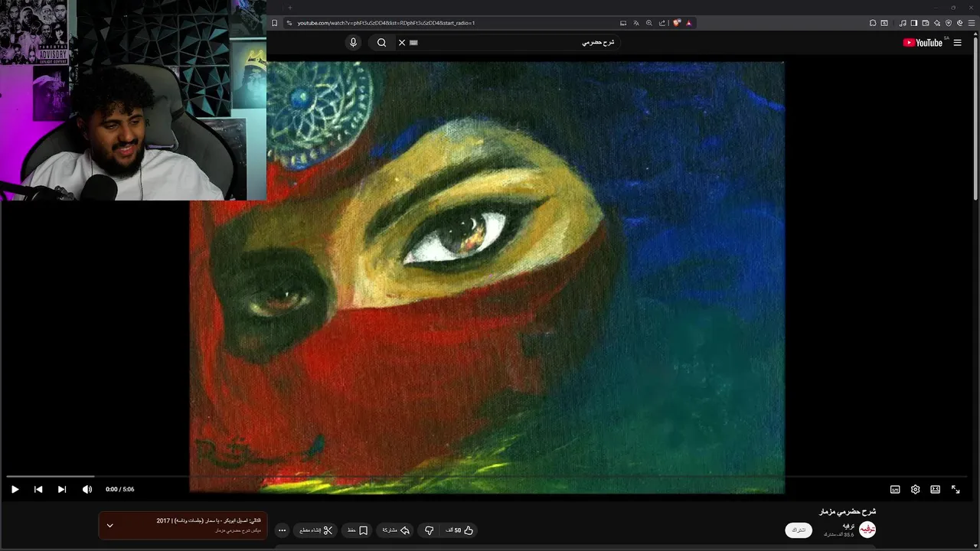Click the YouTube search magnifier button
This screenshot has width=980, height=551.
(381, 43)
